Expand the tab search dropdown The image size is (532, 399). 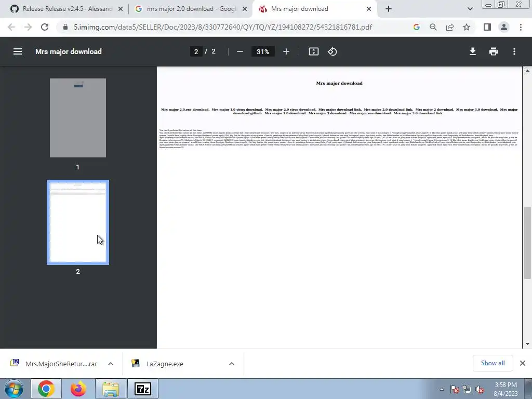tap(470, 9)
